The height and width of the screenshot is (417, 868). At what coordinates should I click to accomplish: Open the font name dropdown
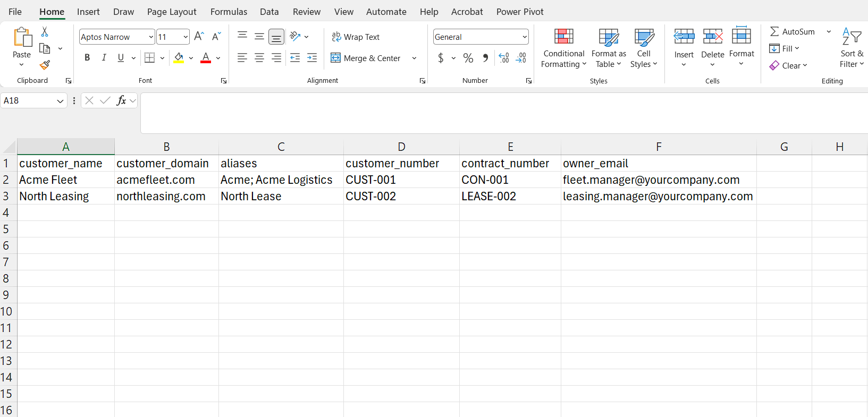click(151, 37)
